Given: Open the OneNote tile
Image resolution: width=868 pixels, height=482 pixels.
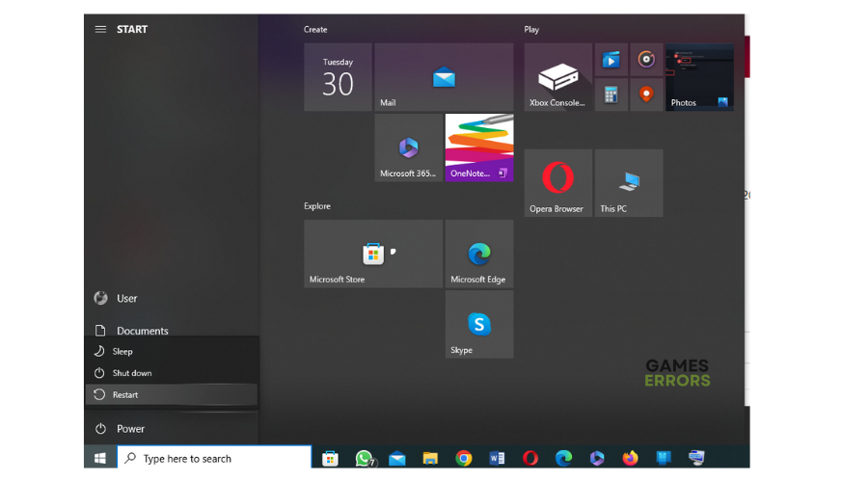Looking at the screenshot, I should (x=479, y=147).
